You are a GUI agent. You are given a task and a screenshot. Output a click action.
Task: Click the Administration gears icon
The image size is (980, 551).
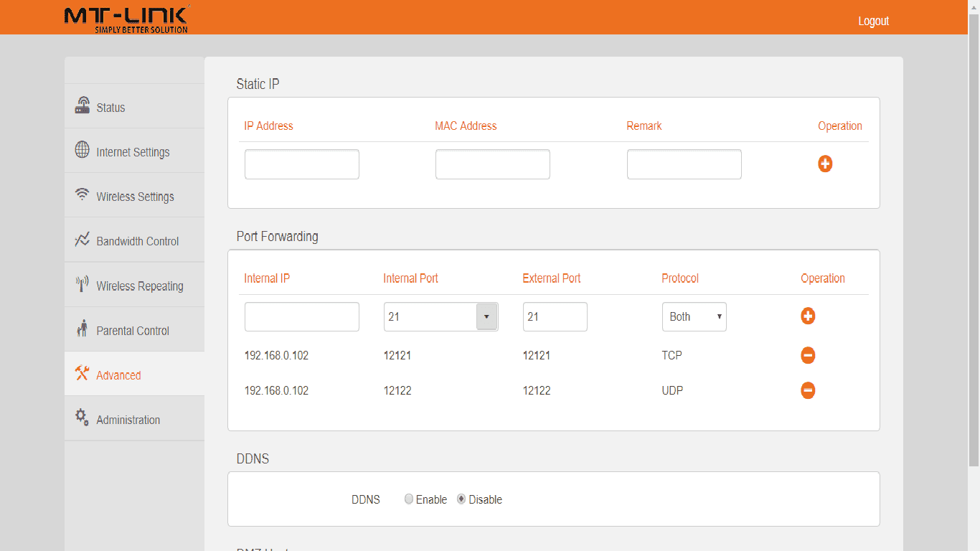tap(83, 418)
